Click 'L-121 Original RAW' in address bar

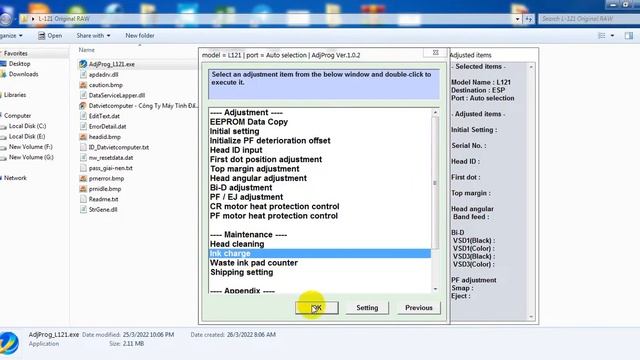tap(64, 19)
